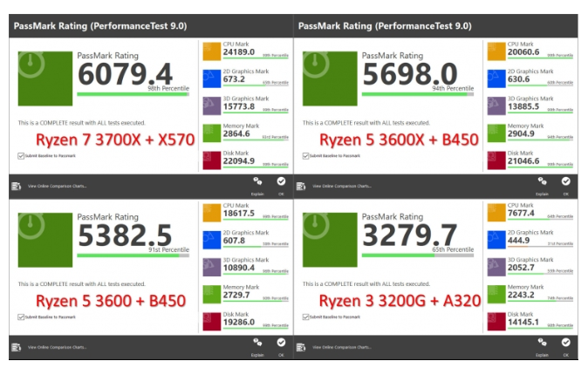The height and width of the screenshot is (368, 588).
Task: Click the green PassMark Rating tile beside 6079.4
Action: tap(45, 78)
